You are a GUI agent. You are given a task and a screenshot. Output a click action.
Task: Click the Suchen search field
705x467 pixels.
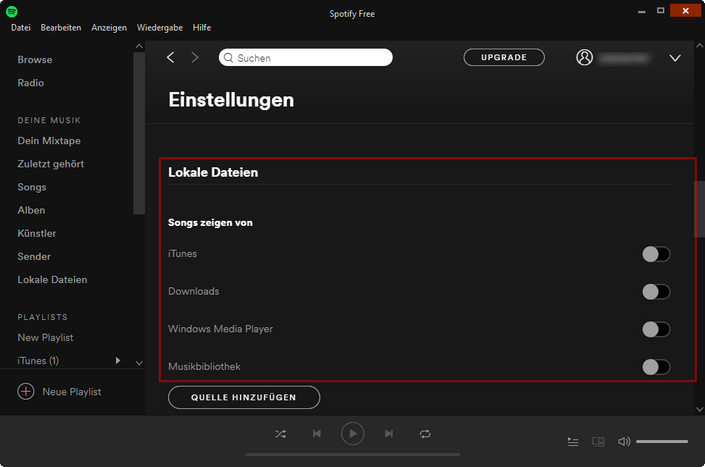[306, 58]
